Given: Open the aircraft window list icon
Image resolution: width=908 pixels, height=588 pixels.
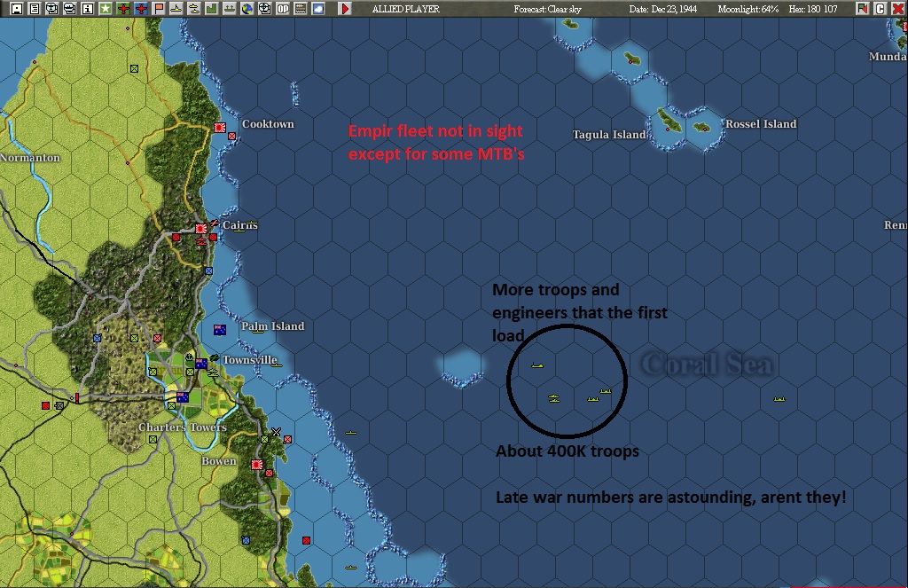Looking at the screenshot, I should [52, 9].
